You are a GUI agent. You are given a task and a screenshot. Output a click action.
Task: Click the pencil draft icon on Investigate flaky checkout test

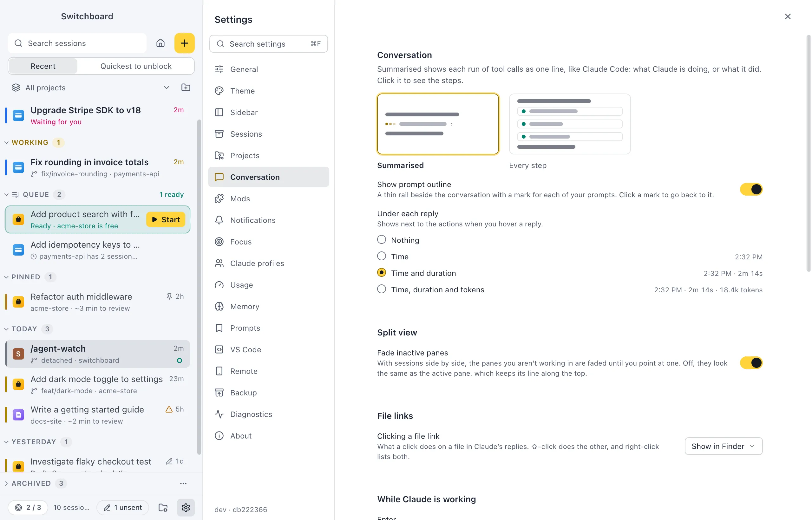click(169, 461)
